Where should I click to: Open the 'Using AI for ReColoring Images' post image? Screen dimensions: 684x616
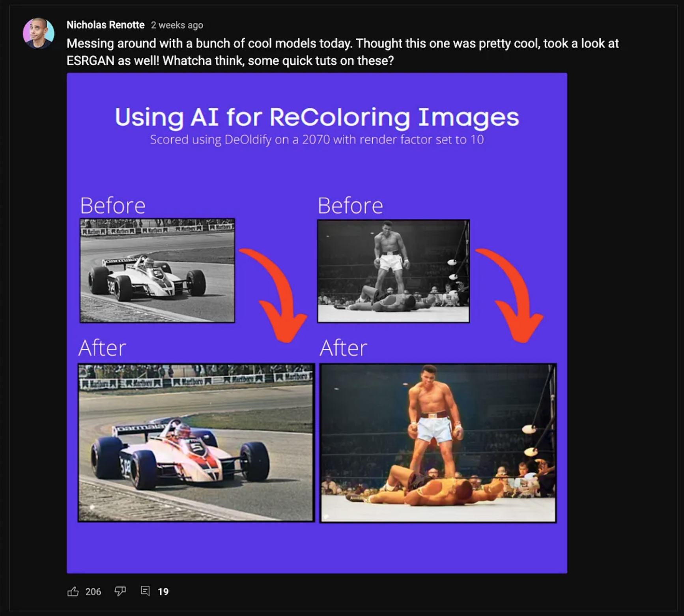pos(317,323)
